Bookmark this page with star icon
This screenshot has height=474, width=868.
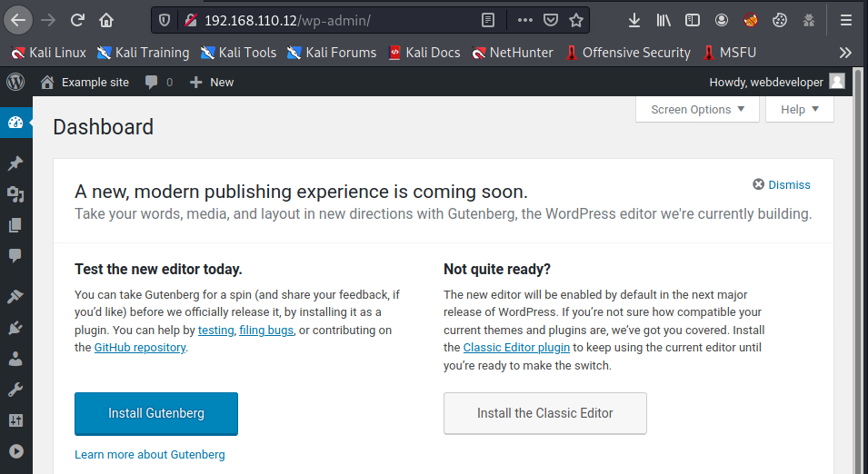tap(575, 20)
